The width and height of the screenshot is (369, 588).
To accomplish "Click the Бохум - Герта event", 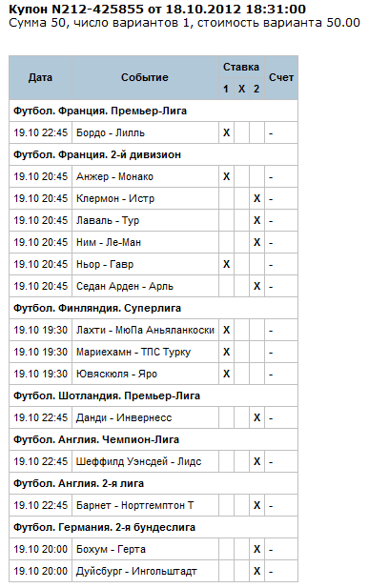I will point(111,549).
